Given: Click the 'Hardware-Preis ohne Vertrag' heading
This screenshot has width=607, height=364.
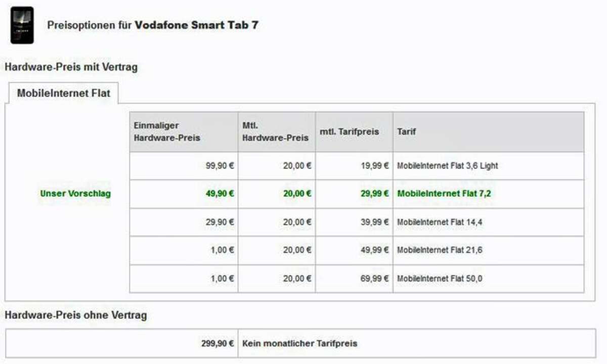Looking at the screenshot, I should pyautogui.click(x=76, y=315).
